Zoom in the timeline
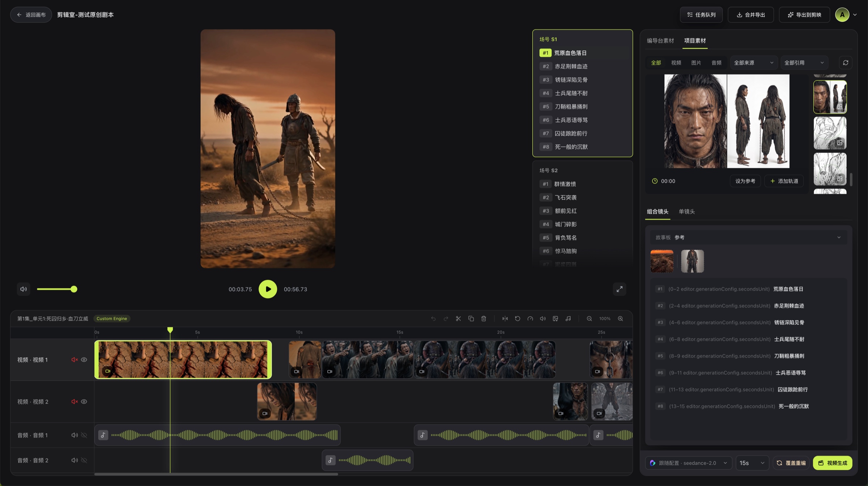This screenshot has height=486, width=868. point(620,319)
